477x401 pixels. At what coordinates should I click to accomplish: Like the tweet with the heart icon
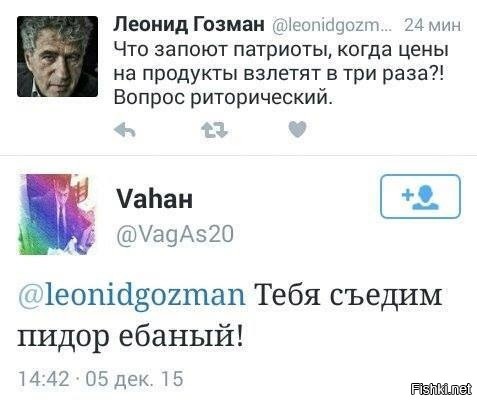coord(297,129)
